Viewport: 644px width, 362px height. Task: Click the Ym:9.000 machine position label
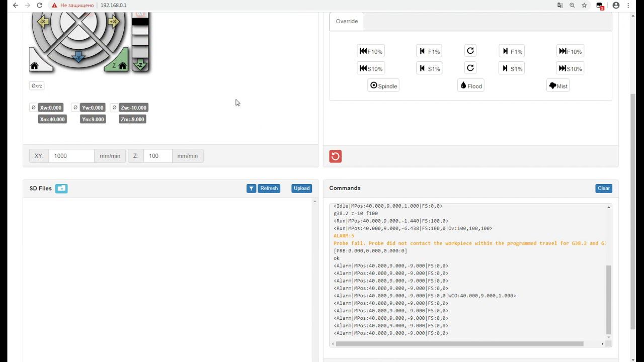(93, 120)
